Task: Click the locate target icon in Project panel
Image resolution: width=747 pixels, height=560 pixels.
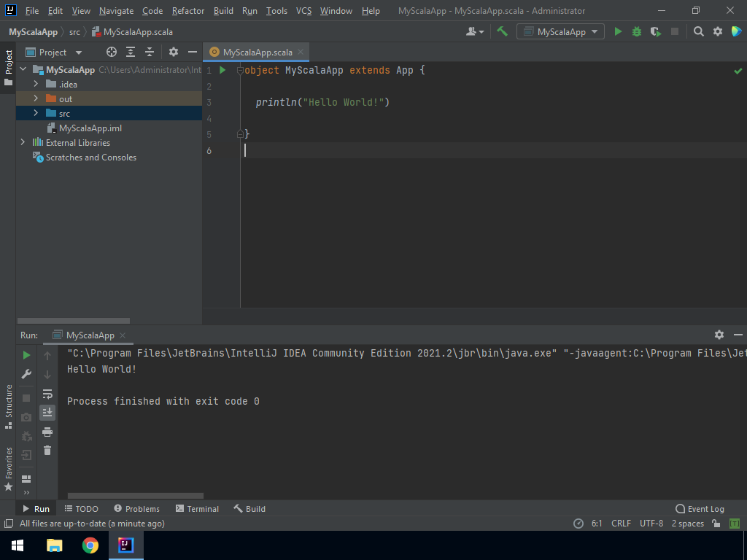Action: point(112,52)
